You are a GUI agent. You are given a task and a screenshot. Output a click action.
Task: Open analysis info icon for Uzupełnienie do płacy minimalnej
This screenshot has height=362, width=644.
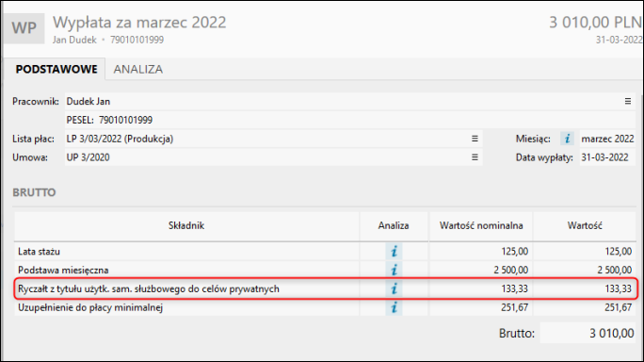point(394,307)
